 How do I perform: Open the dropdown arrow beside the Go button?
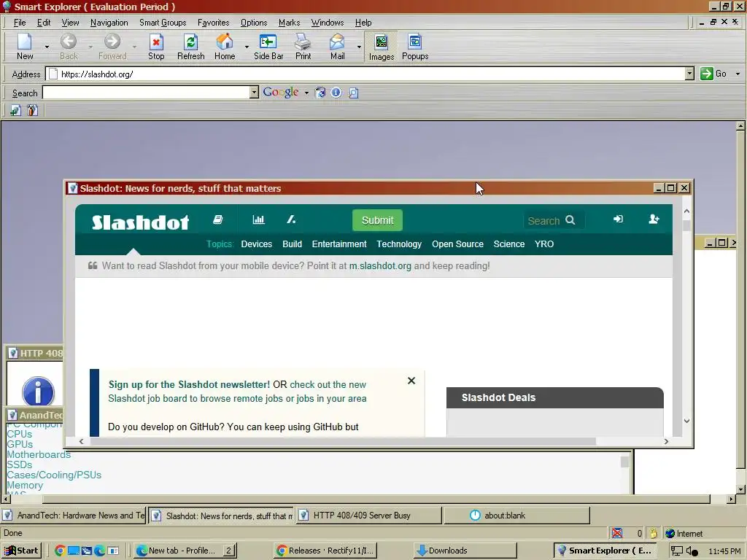[x=738, y=74]
